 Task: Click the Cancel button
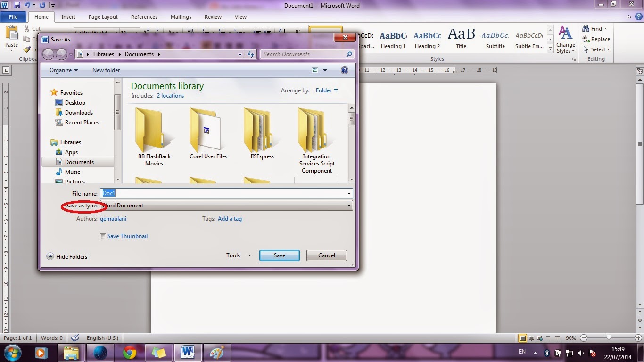pos(327,255)
